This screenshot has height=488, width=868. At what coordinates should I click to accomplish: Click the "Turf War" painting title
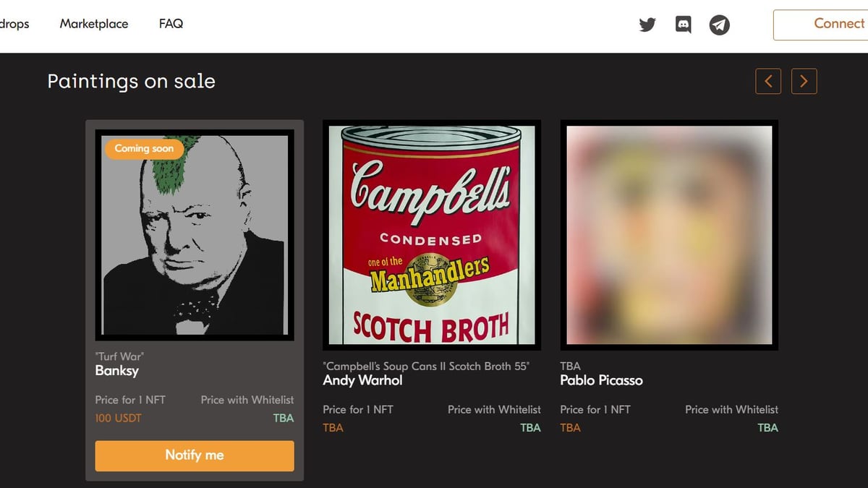coord(119,356)
